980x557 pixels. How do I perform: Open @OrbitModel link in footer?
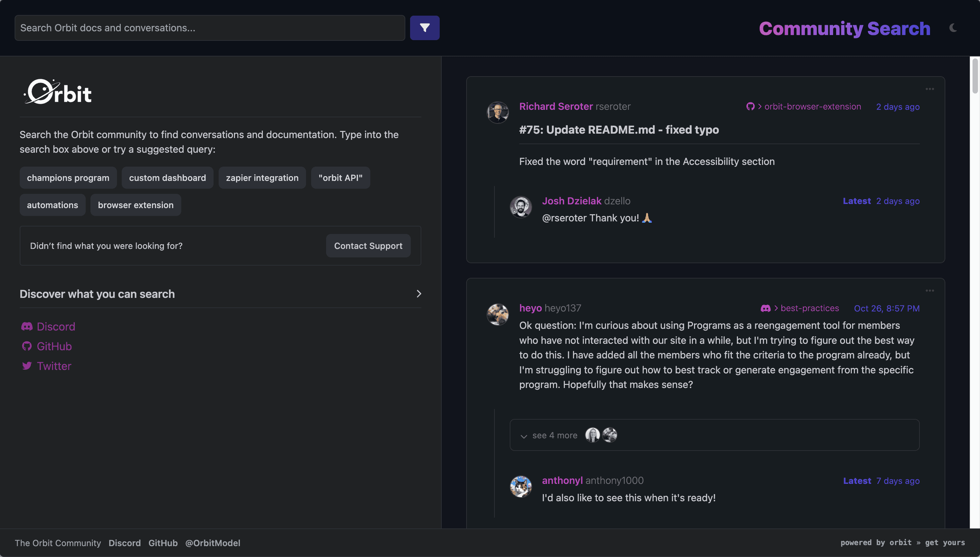(213, 543)
